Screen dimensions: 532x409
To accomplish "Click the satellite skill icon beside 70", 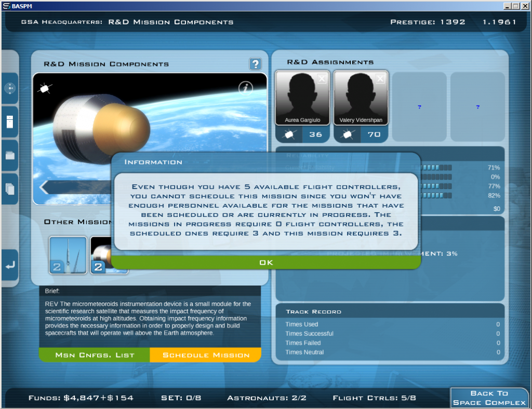I will click(x=348, y=134).
